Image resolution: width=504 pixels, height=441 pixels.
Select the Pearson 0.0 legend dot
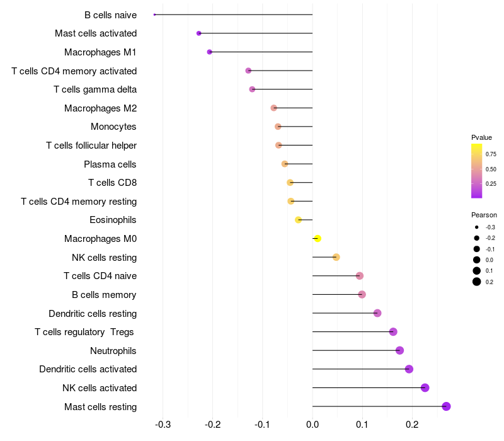click(x=477, y=260)
